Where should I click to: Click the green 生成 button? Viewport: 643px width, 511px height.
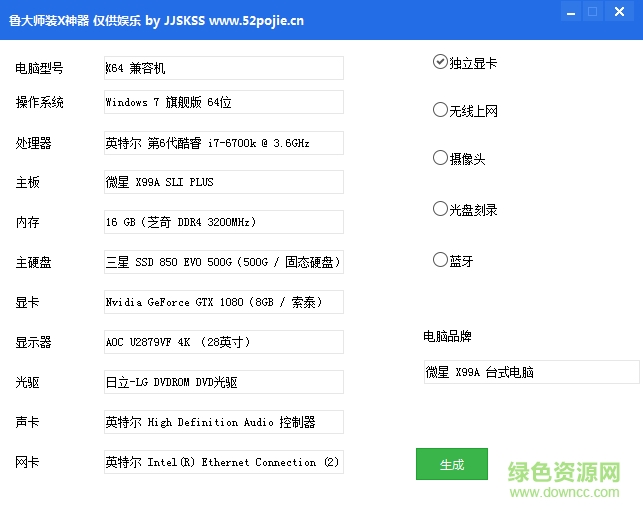[x=452, y=464]
